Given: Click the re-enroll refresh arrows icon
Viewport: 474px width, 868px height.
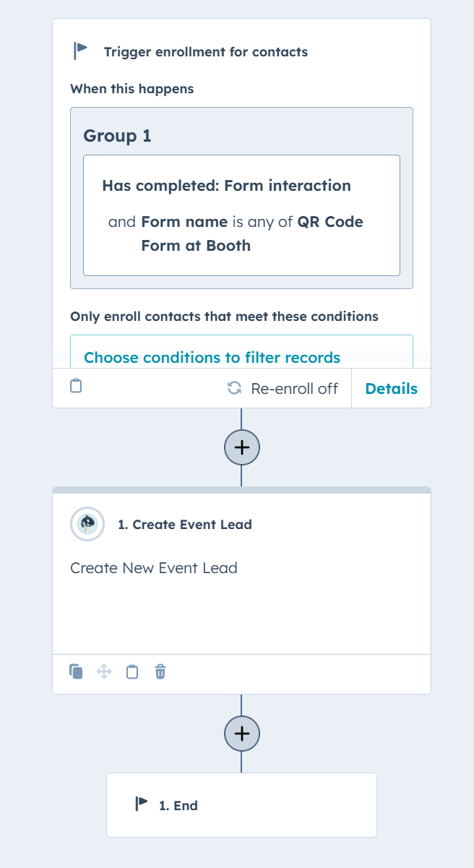Looking at the screenshot, I should click(x=234, y=388).
